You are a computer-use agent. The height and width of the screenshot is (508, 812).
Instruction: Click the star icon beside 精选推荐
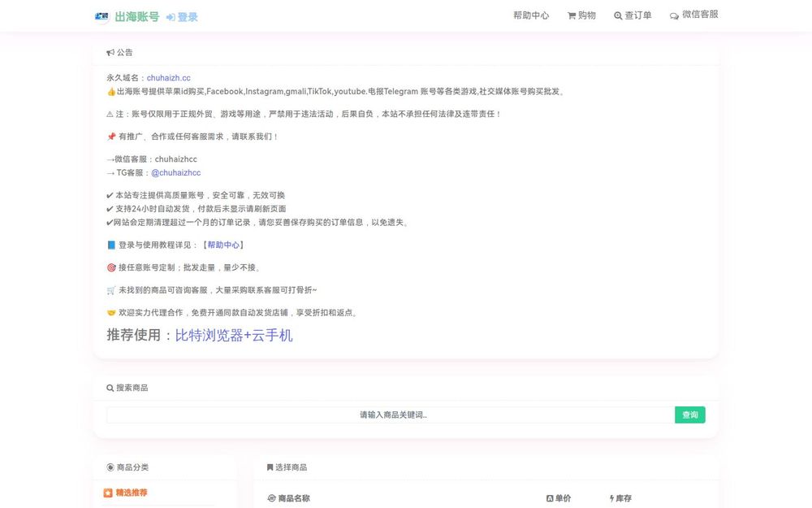[108, 493]
